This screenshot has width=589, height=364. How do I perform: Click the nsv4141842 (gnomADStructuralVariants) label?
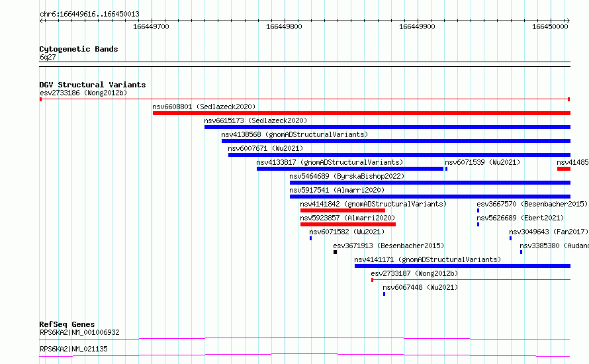click(373, 204)
